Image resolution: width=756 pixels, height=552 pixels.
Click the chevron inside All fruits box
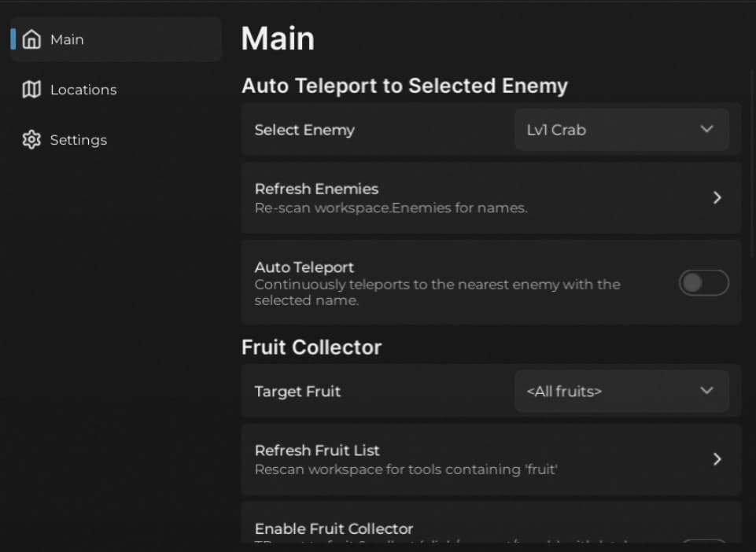point(706,390)
